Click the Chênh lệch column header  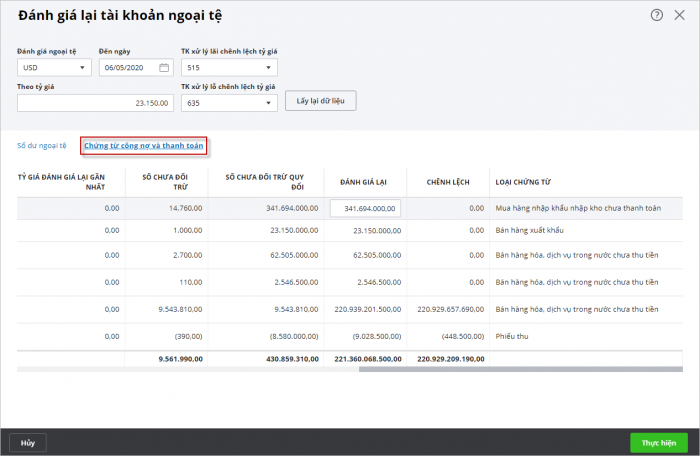440,181
